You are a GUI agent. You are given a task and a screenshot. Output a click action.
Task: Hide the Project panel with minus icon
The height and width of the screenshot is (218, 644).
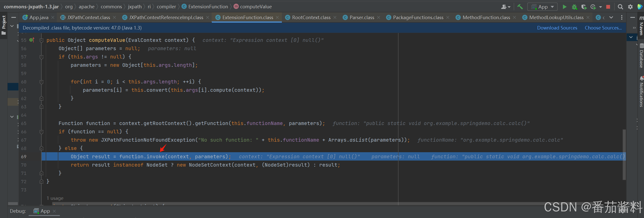click(14, 17)
